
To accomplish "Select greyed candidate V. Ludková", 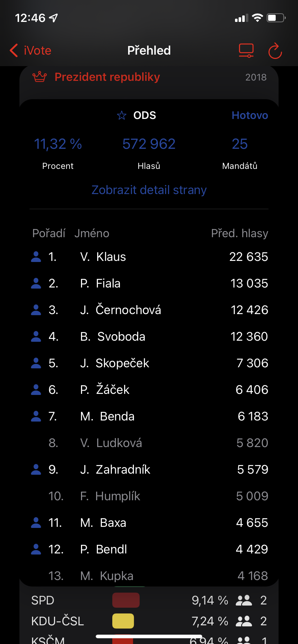I will (149, 443).
